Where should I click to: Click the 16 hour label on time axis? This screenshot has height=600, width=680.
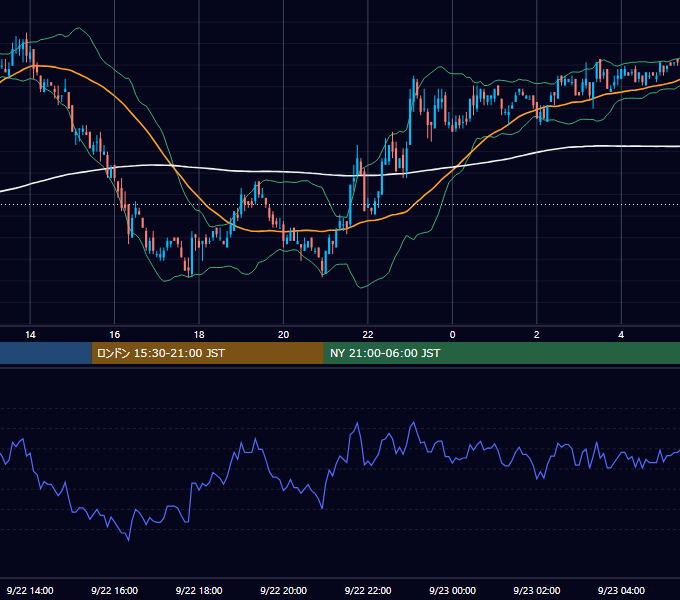coord(114,335)
